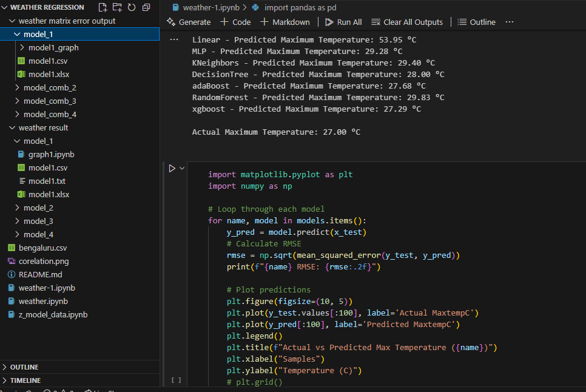
Task: Expand the OUTLINE panel section
Action: click(24, 367)
